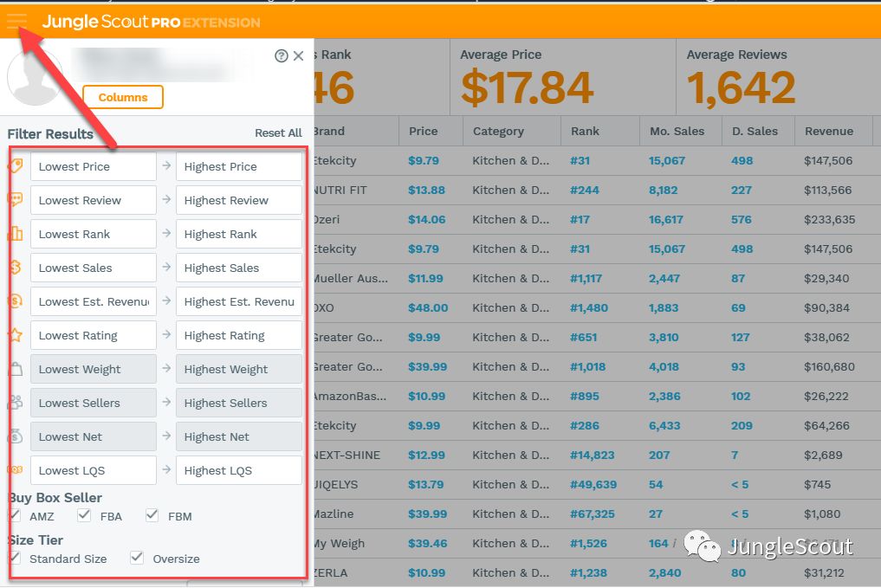The image size is (881, 588).
Task: Click the $48.00 price link
Action: pos(428,307)
